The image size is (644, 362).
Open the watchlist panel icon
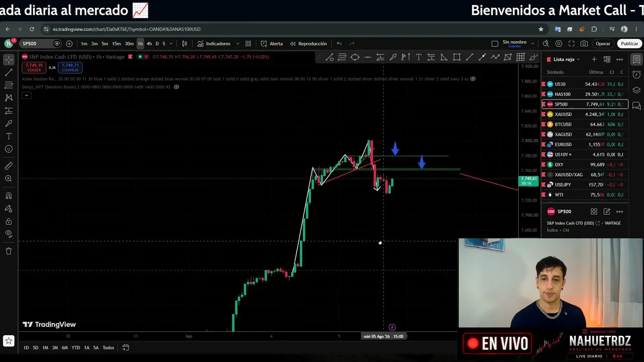636,60
